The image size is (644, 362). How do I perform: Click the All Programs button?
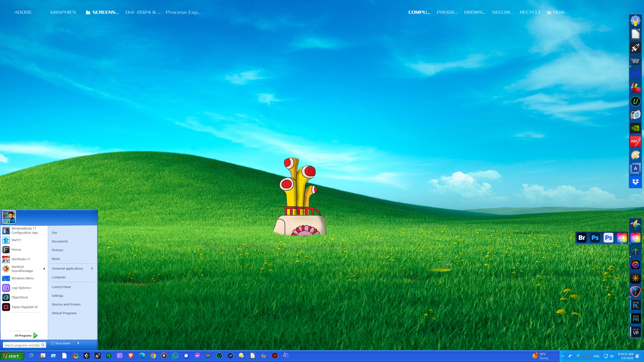[26, 335]
